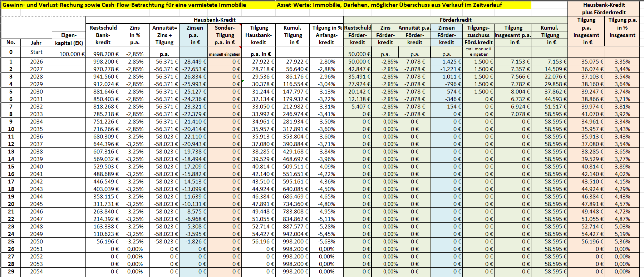Image resolution: width=644 pixels, height=277 pixels.
Task: Click the merged 'Hausbank-Kredit' section header
Action: 215,20
